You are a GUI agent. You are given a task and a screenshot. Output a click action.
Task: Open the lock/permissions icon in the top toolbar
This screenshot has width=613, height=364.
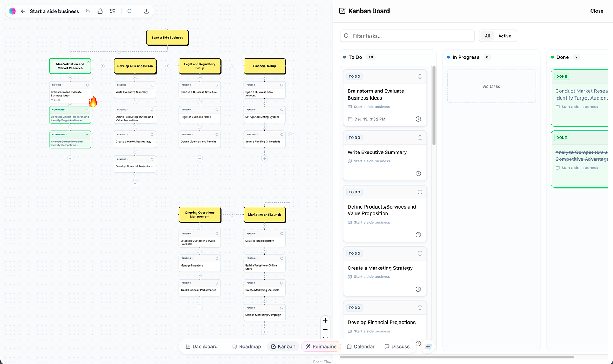pyautogui.click(x=100, y=11)
